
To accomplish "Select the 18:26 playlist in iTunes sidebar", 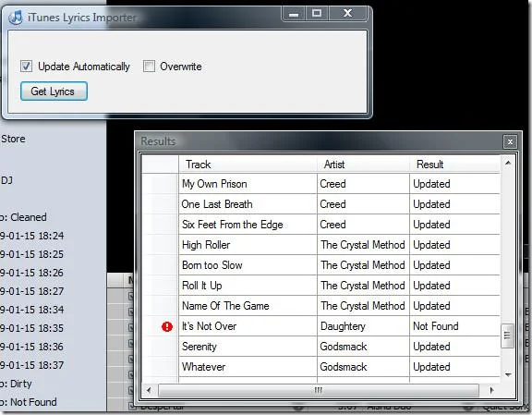I will pyautogui.click(x=31, y=273).
